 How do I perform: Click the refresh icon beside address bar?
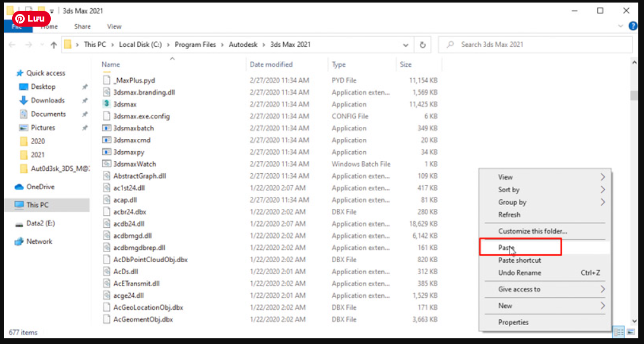click(x=423, y=45)
